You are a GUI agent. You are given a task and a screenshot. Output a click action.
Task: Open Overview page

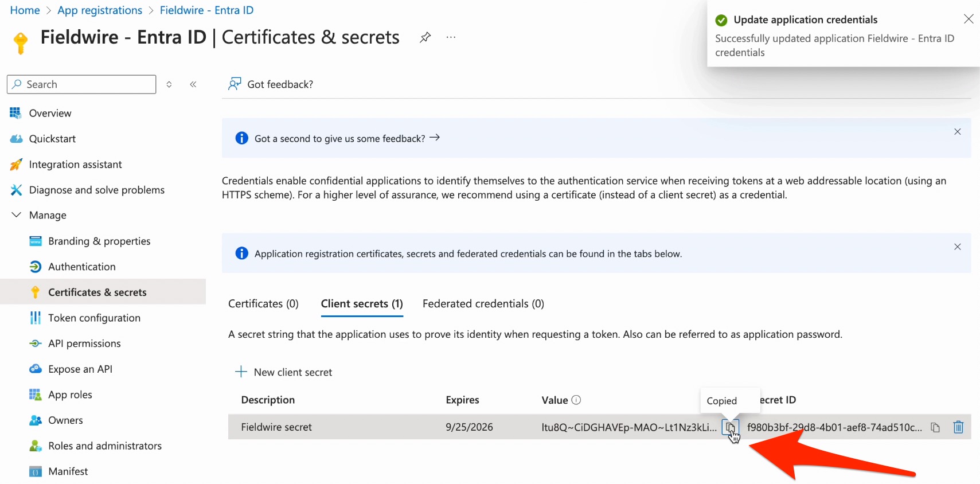pyautogui.click(x=50, y=113)
